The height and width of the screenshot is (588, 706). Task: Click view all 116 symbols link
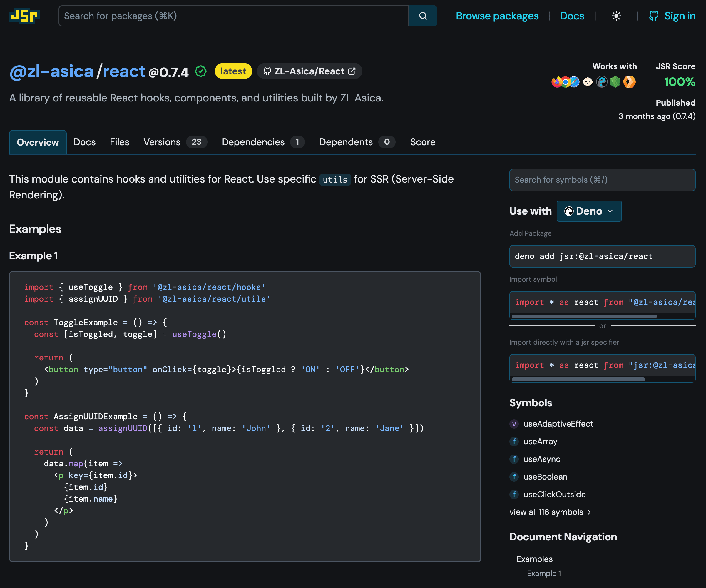point(550,512)
